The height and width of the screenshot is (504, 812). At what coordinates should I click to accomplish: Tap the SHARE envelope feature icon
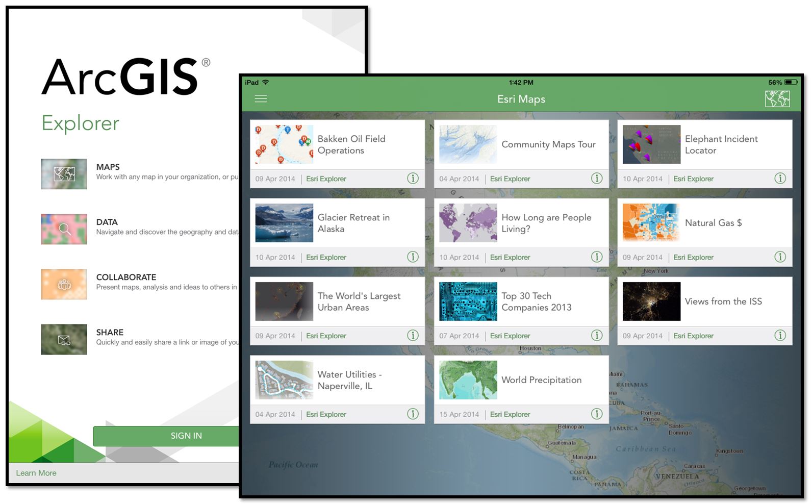click(x=64, y=339)
